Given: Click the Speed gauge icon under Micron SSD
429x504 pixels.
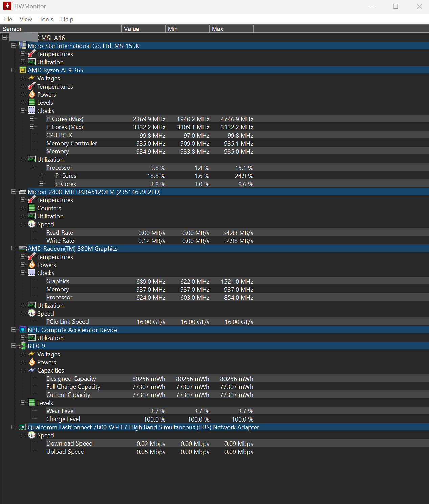Looking at the screenshot, I should pos(31,224).
